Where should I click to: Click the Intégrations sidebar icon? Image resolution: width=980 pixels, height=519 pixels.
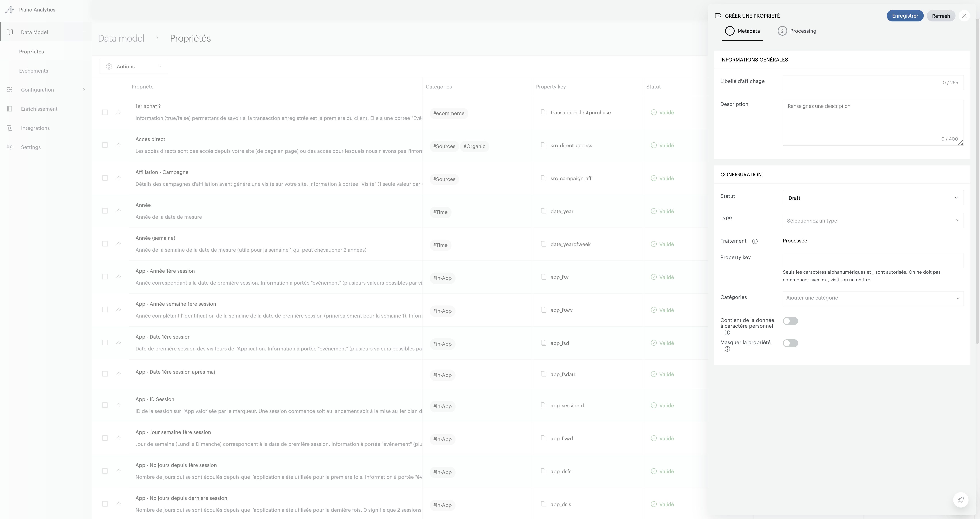pyautogui.click(x=10, y=128)
